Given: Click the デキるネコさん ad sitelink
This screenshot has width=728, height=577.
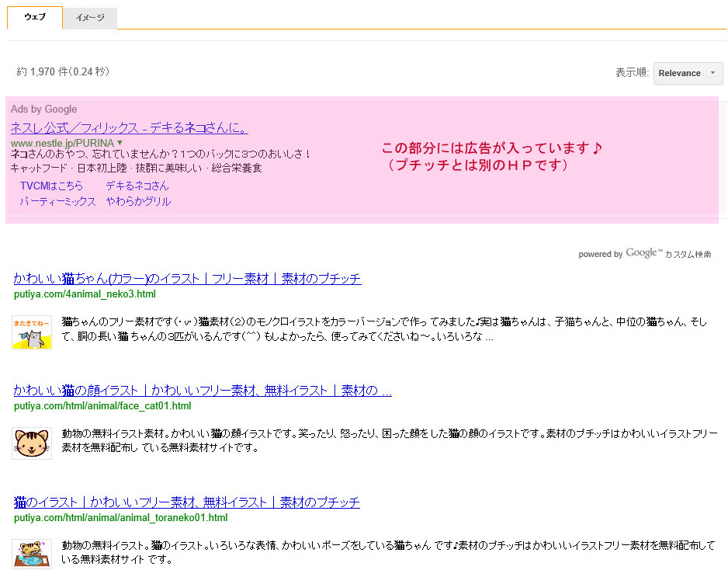Looking at the screenshot, I should pyautogui.click(x=137, y=186).
